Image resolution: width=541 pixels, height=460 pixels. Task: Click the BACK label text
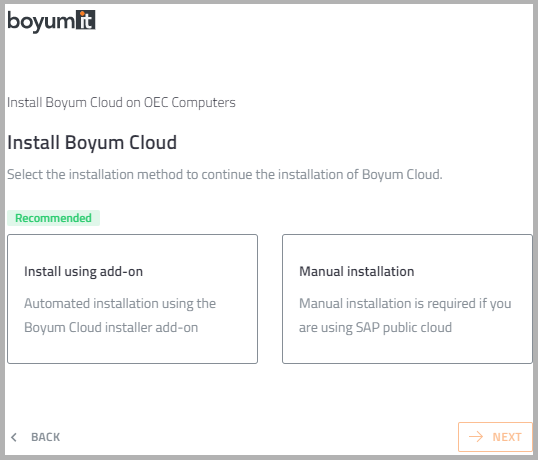46,437
